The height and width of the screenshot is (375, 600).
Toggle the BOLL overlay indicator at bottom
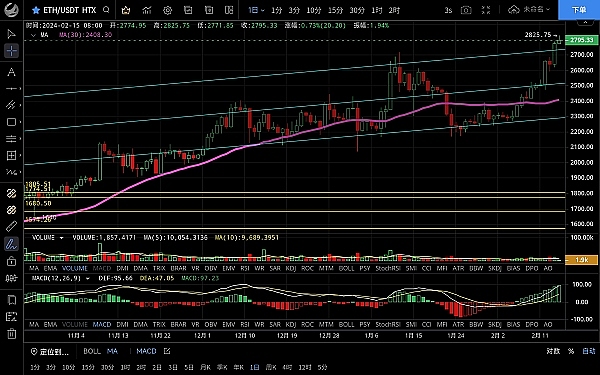point(92,351)
